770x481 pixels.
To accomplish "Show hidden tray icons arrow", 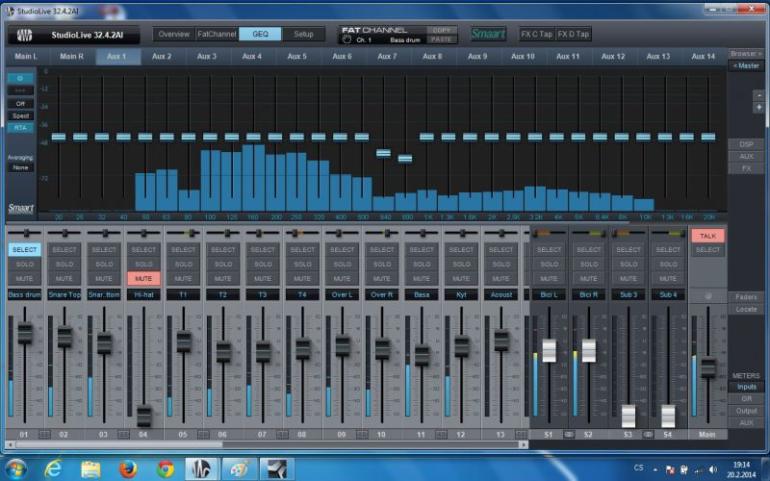I will click(x=655, y=470).
